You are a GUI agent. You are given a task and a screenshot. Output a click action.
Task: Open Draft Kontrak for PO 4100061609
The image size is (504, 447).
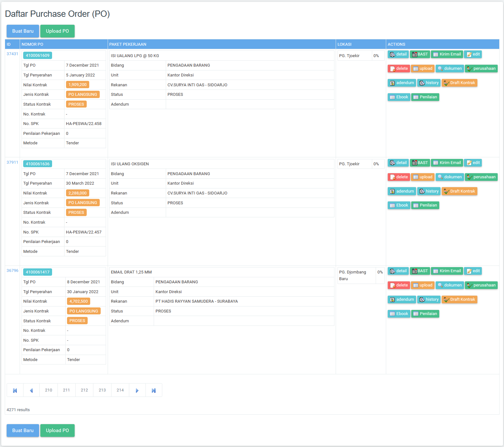(x=460, y=83)
